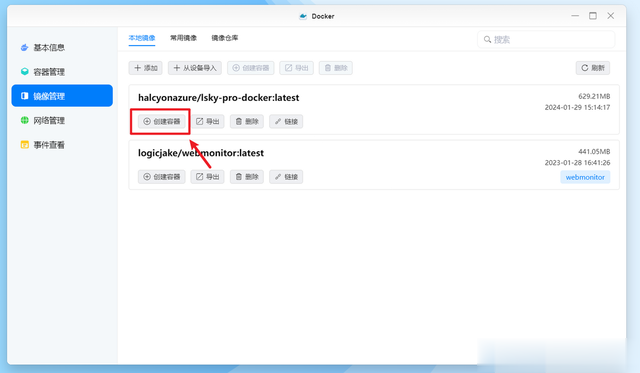This screenshot has width=640, height=373.
Task: Click the 容器管理 cube icon
Action: 24,72
